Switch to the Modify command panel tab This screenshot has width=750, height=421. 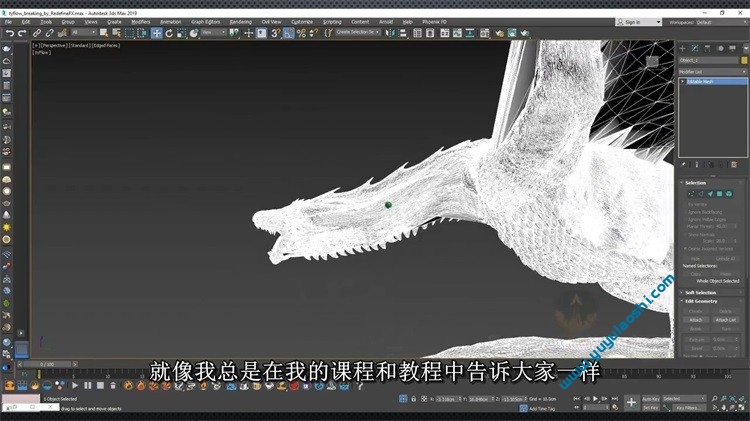(695, 48)
